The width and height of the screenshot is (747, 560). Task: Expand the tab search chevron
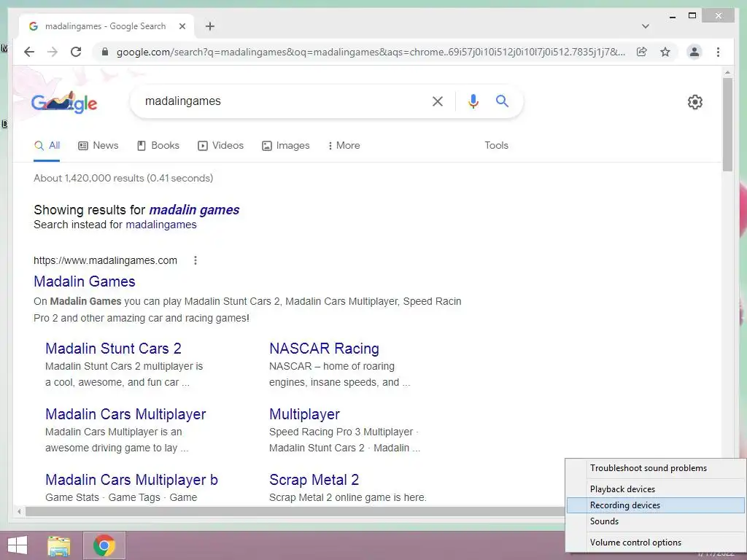pos(645,26)
